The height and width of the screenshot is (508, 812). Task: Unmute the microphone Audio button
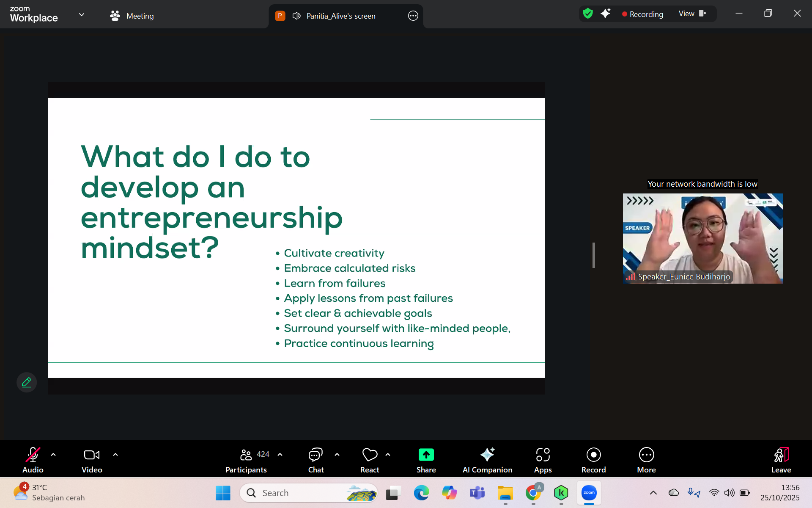click(x=33, y=460)
